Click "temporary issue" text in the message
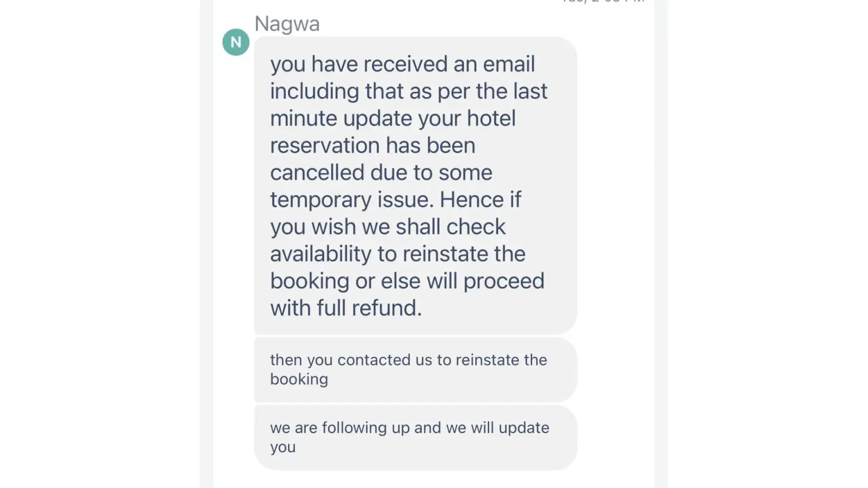The height and width of the screenshot is (488, 868). (351, 200)
